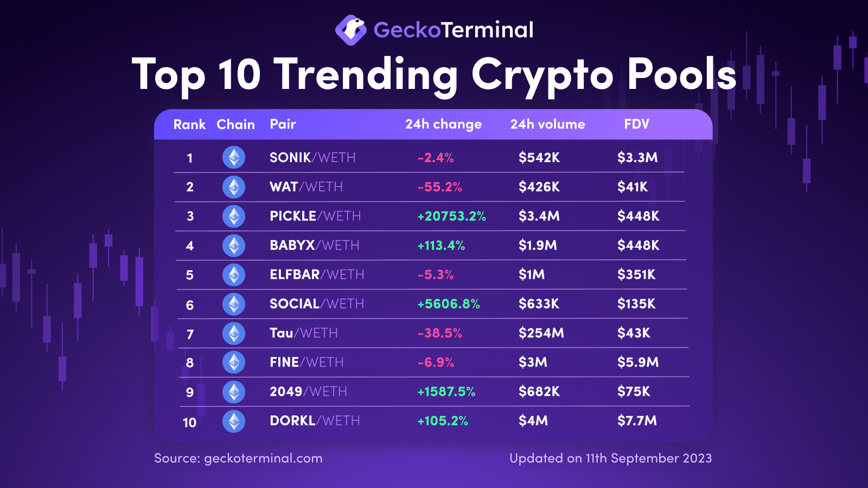Open the FINE/WETH pair
868x488 pixels.
307,362
